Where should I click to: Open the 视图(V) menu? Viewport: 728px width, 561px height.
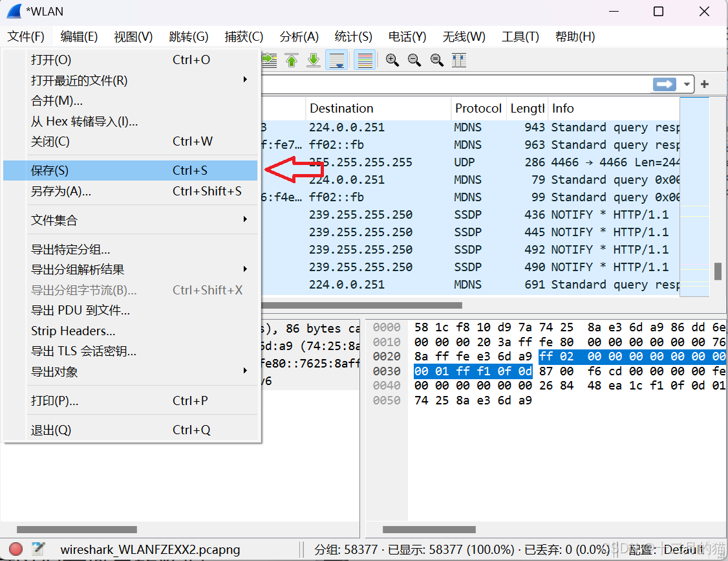[133, 37]
